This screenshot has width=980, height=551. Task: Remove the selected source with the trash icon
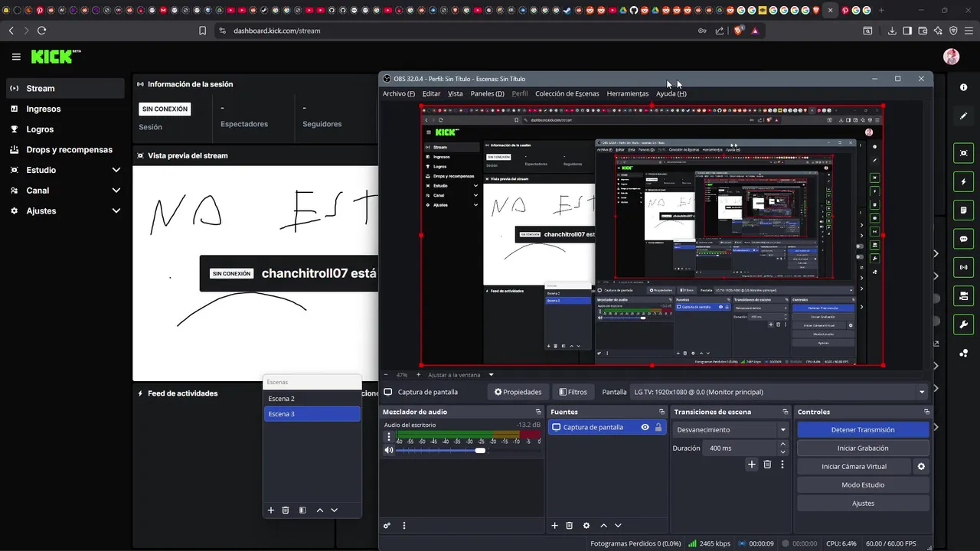click(x=570, y=526)
